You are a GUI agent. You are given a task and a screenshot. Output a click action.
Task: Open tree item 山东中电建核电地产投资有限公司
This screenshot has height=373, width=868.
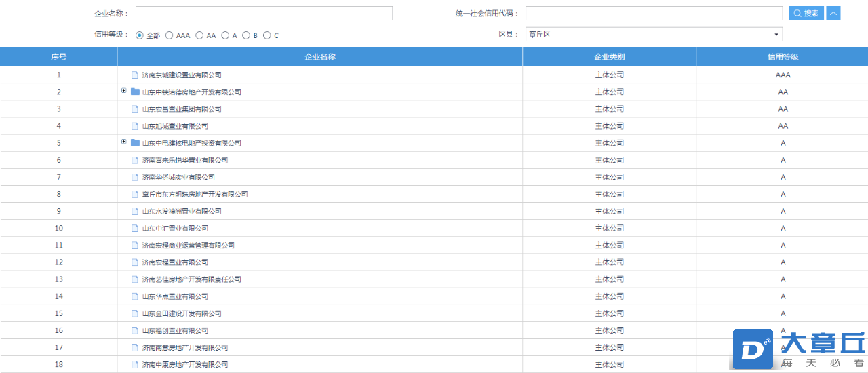pos(191,143)
